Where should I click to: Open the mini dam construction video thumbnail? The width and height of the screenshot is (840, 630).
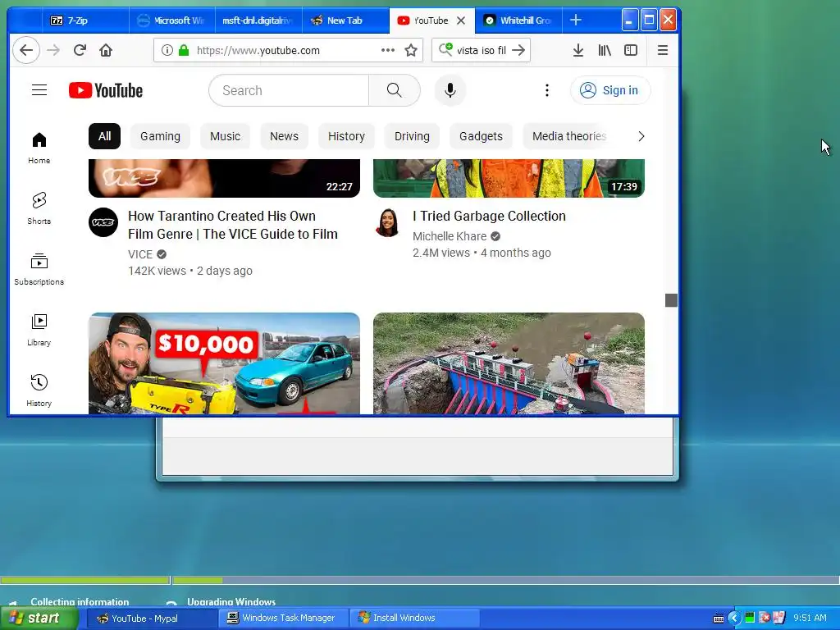pyautogui.click(x=509, y=363)
